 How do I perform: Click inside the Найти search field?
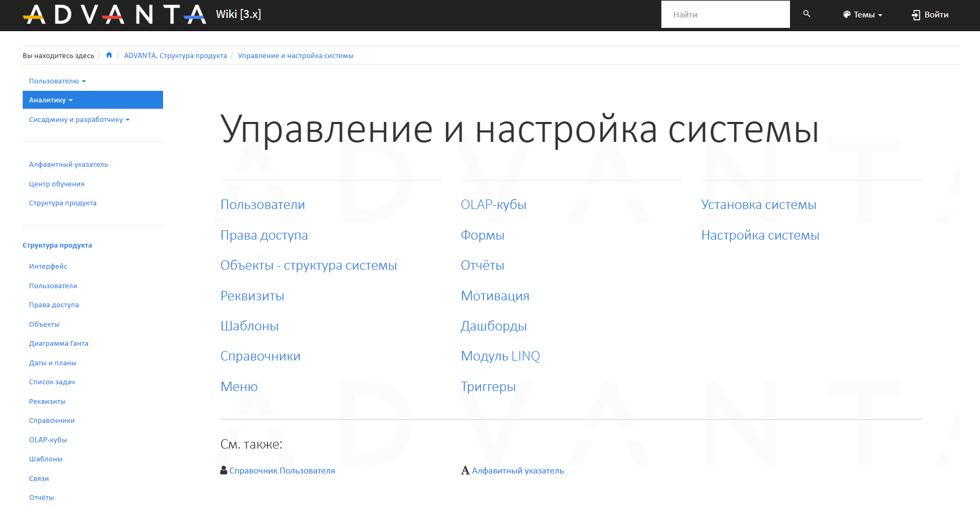point(725,15)
